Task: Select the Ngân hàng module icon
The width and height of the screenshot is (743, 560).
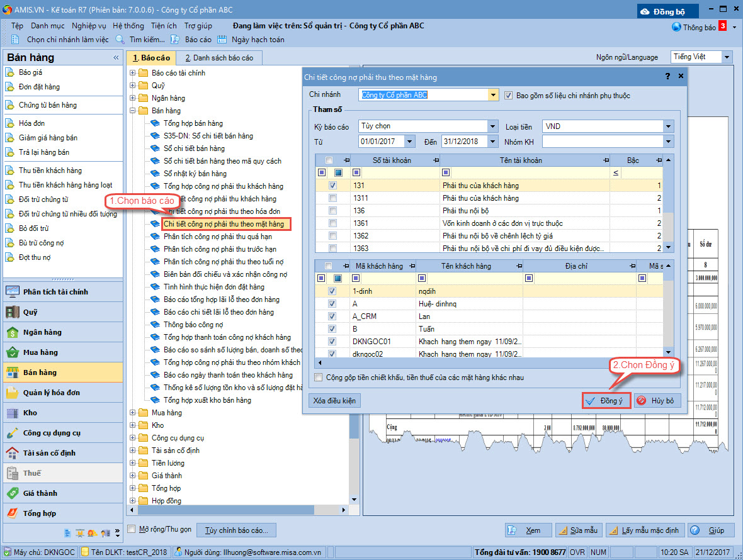Action: (x=12, y=332)
